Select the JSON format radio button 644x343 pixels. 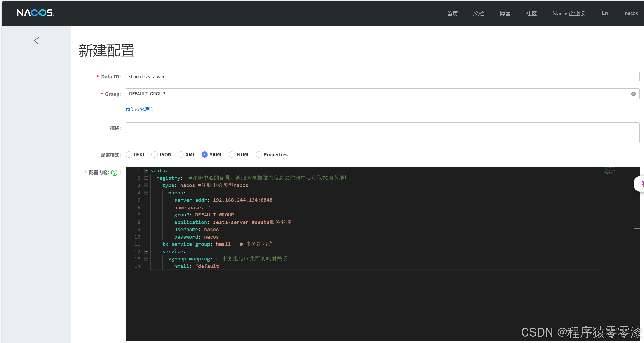[x=154, y=154]
